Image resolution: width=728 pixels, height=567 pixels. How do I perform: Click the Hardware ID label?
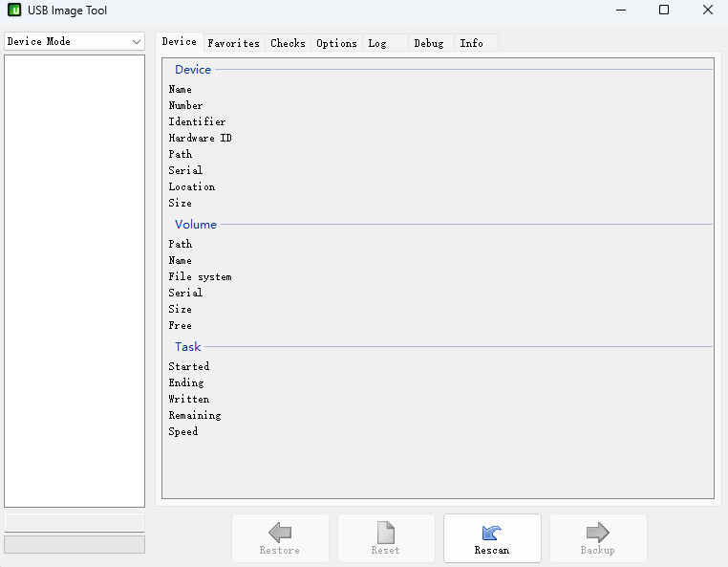pos(200,138)
